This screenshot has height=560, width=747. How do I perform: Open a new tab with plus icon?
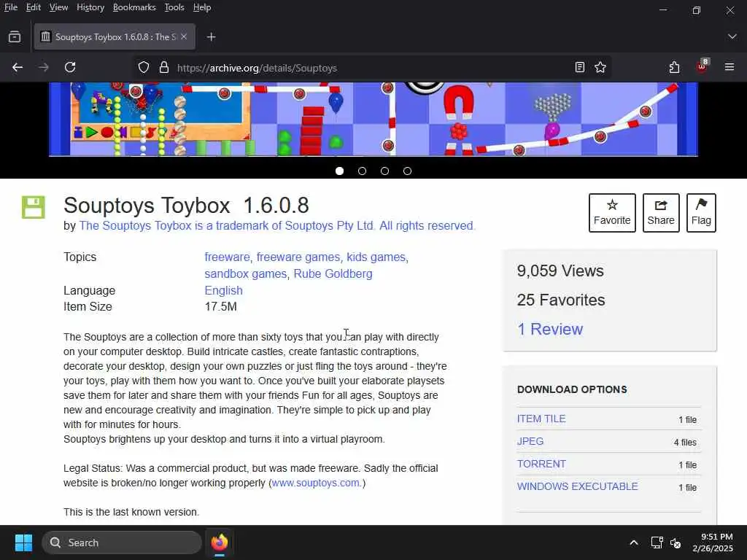point(211,36)
